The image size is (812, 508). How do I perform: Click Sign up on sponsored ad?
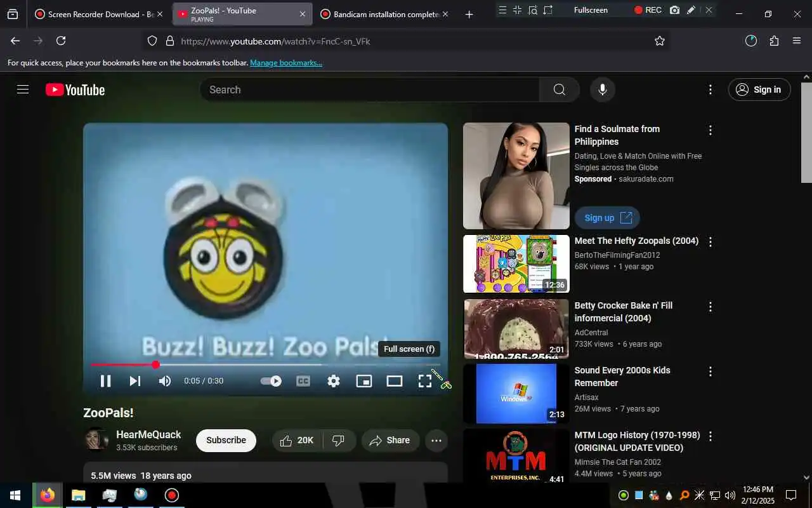click(x=607, y=218)
